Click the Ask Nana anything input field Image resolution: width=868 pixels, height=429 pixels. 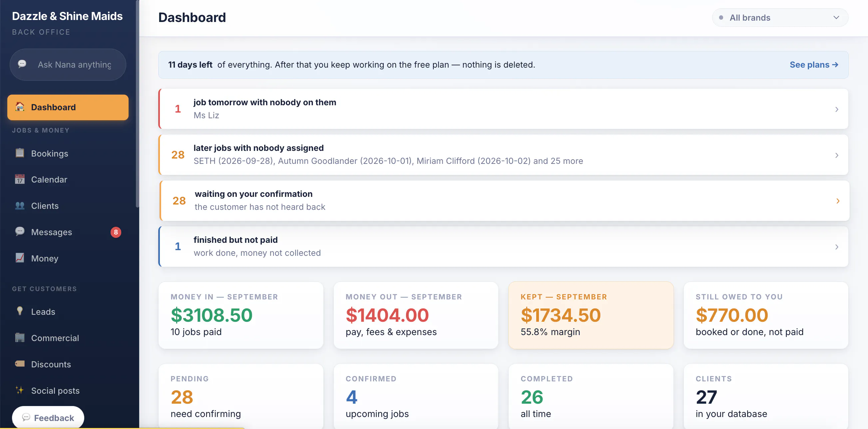coord(68,64)
